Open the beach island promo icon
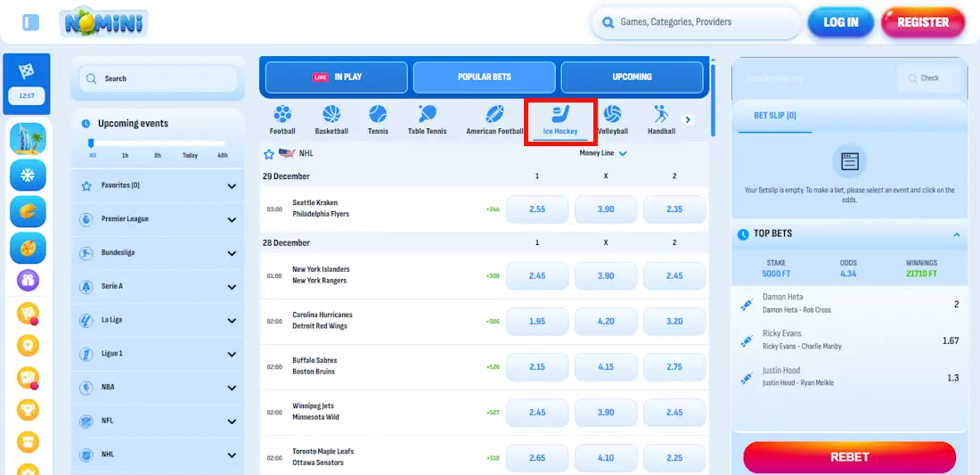Viewport: 980px width, 475px height. (29, 138)
